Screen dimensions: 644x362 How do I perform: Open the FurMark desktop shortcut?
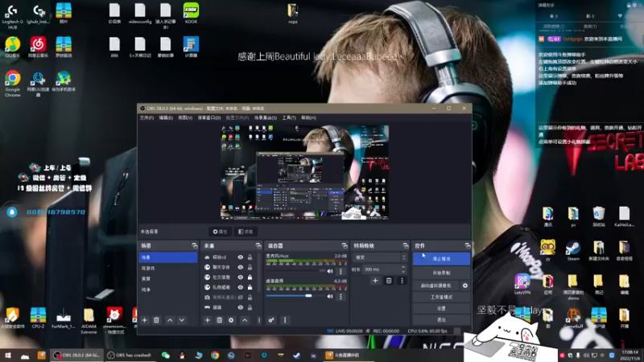[x=64, y=318]
